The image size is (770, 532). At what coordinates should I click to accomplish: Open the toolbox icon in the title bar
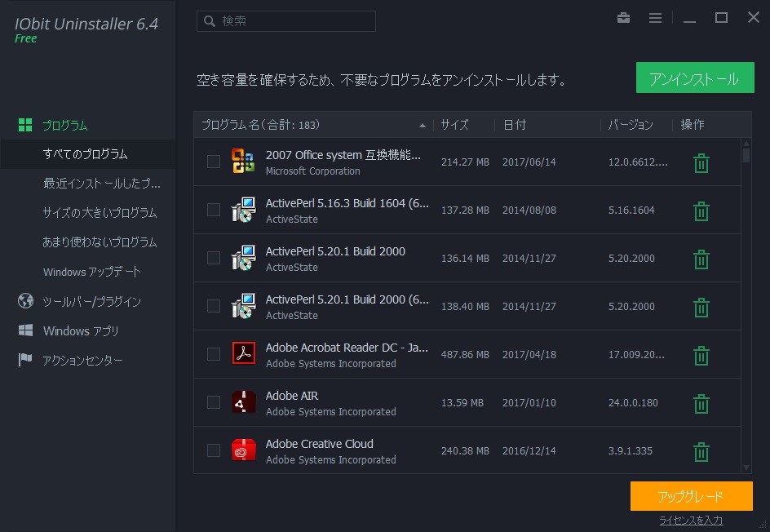click(x=623, y=17)
